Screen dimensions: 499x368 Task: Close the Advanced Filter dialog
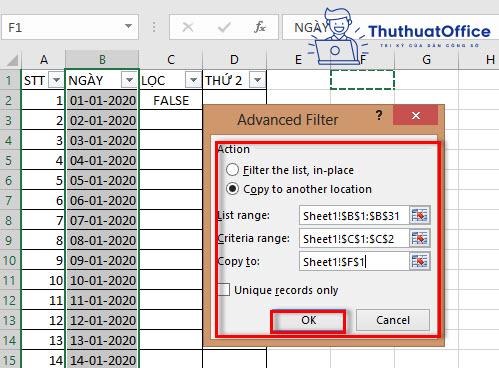pyautogui.click(x=415, y=115)
